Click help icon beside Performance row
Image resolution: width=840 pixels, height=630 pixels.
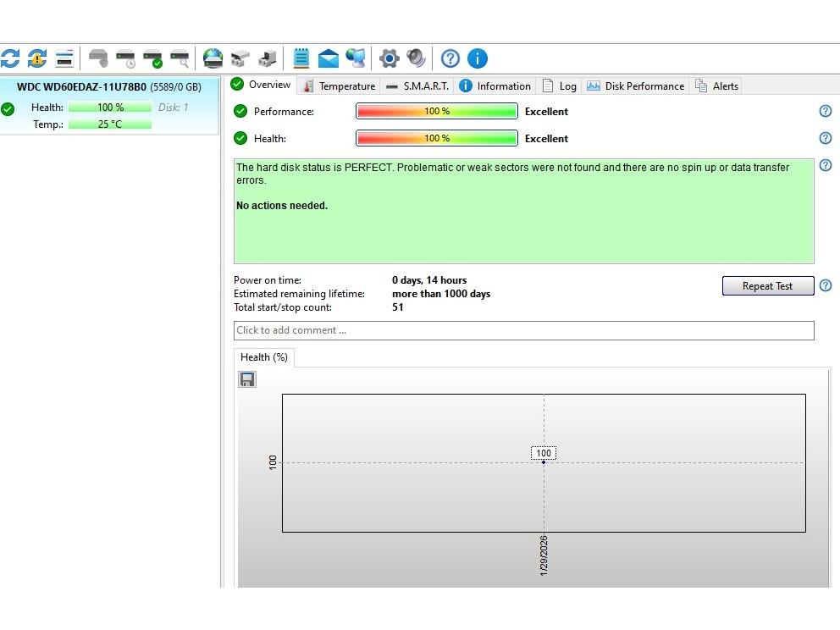pos(826,111)
